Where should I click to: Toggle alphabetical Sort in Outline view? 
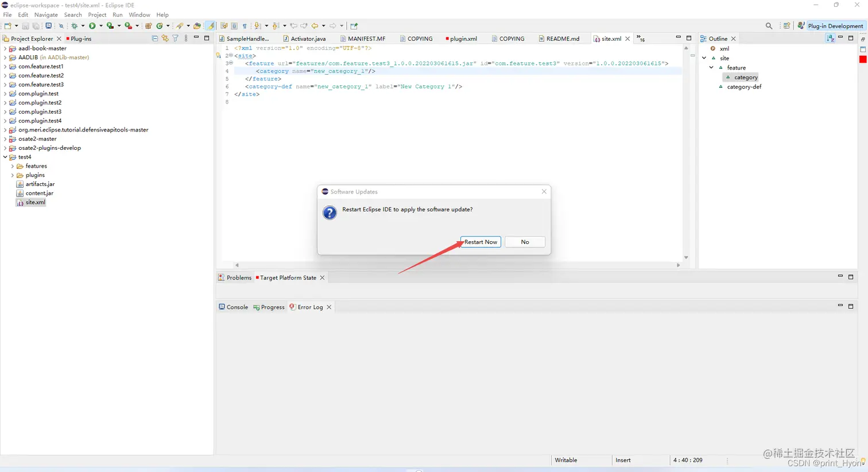[831, 38]
